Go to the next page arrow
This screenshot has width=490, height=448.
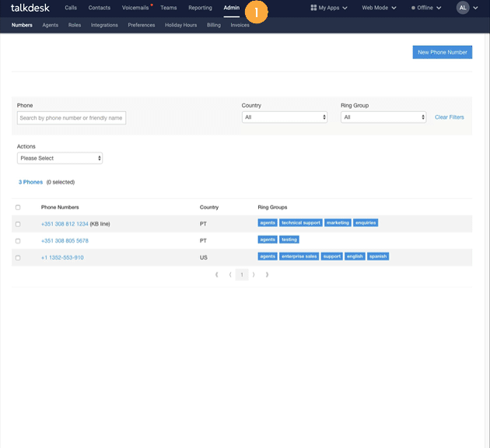click(254, 275)
